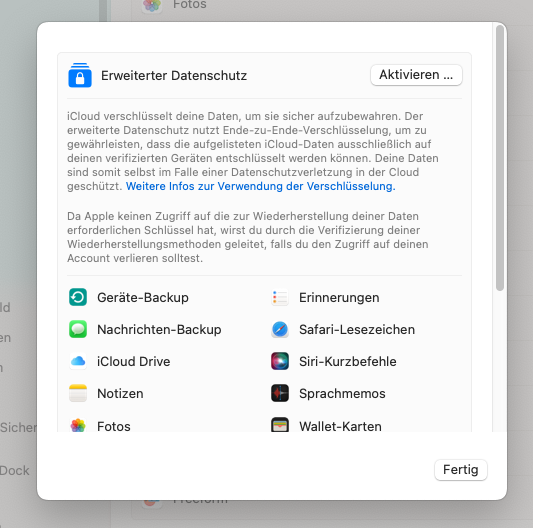Click the dialog's vertical scrollbar
The height and width of the screenshot is (528, 533).
tap(499, 158)
